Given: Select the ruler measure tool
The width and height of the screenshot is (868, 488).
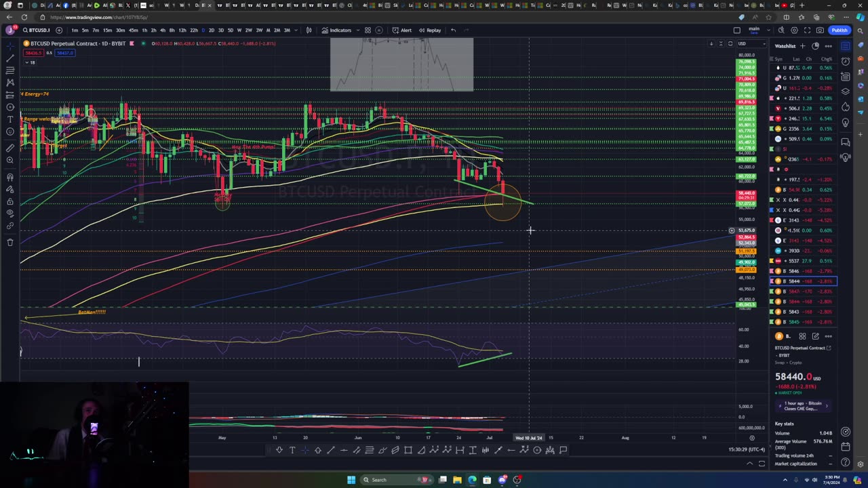Looking at the screenshot, I should pos(10,147).
